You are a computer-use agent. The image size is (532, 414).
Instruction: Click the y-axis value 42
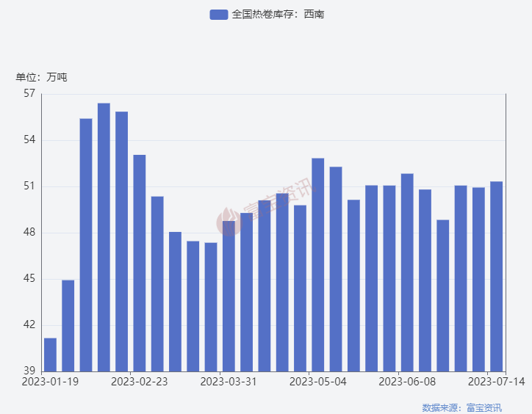click(29, 325)
